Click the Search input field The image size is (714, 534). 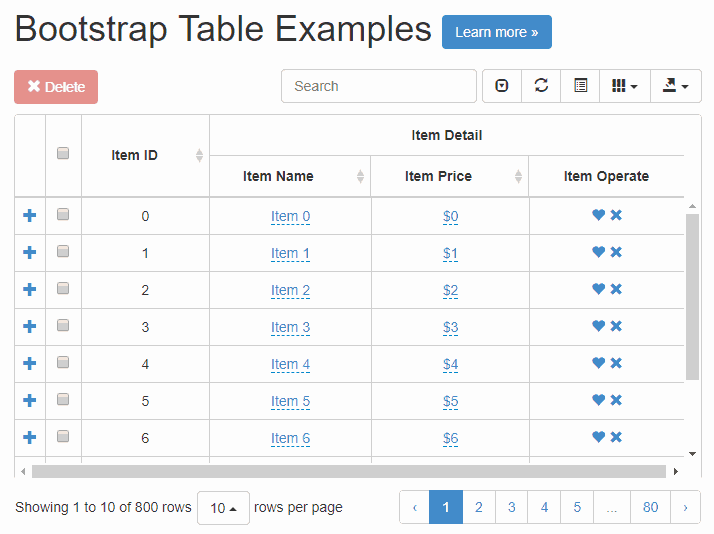pyautogui.click(x=378, y=86)
